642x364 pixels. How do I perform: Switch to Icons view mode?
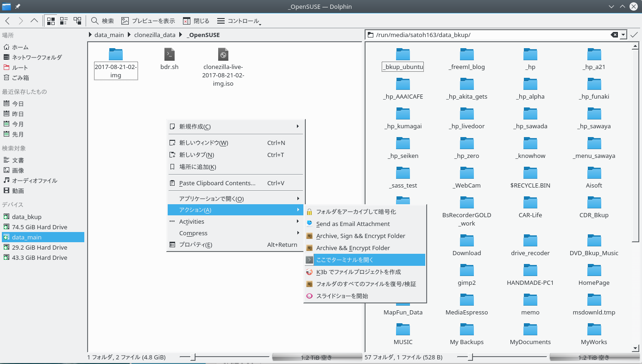pyautogui.click(x=51, y=21)
